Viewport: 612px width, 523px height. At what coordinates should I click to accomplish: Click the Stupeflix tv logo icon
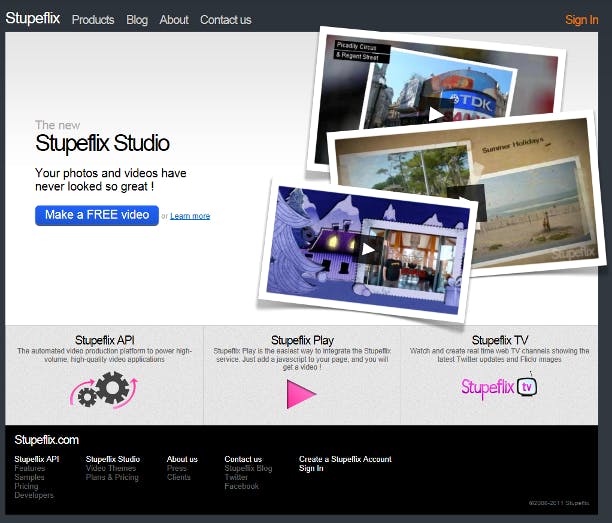click(499, 387)
